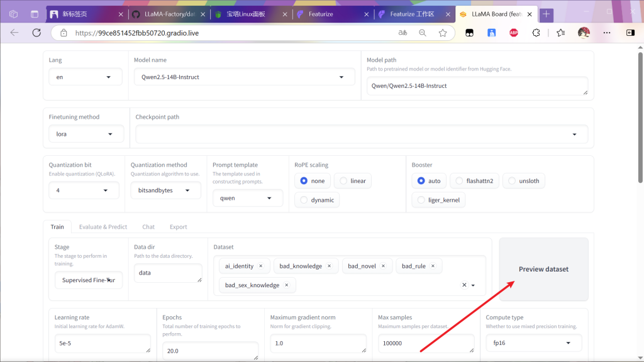The width and height of the screenshot is (644, 362).
Task: Click the Learning rate input field
Action: pyautogui.click(x=103, y=343)
